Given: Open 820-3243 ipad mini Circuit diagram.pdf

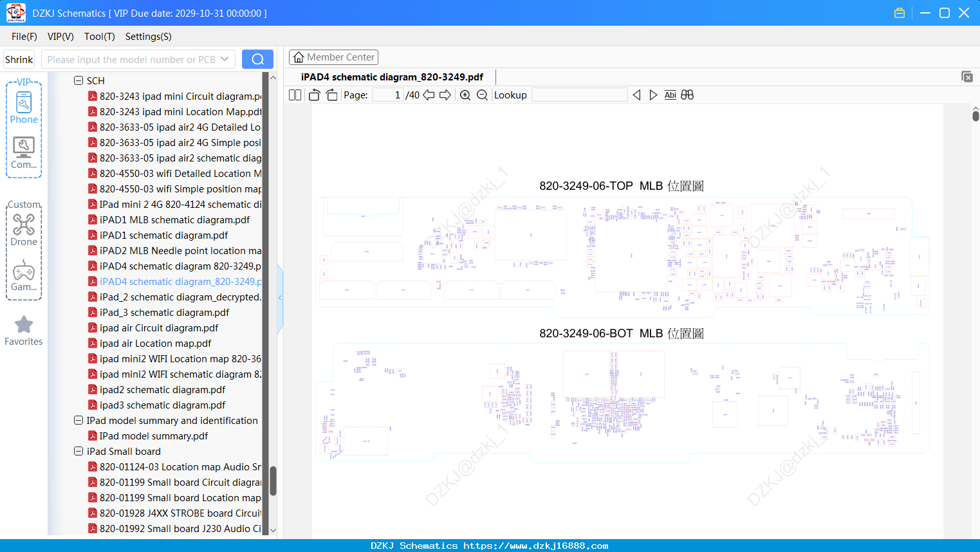Looking at the screenshot, I should 181,97.
